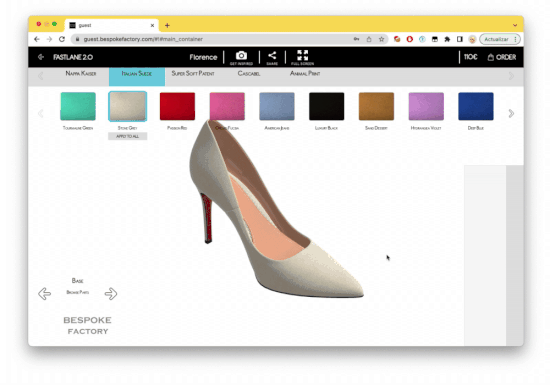Select the Italian Suede material tab

tap(137, 76)
